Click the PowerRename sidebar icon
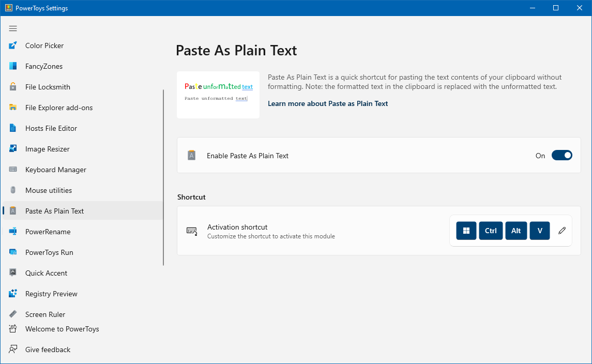 point(13,232)
